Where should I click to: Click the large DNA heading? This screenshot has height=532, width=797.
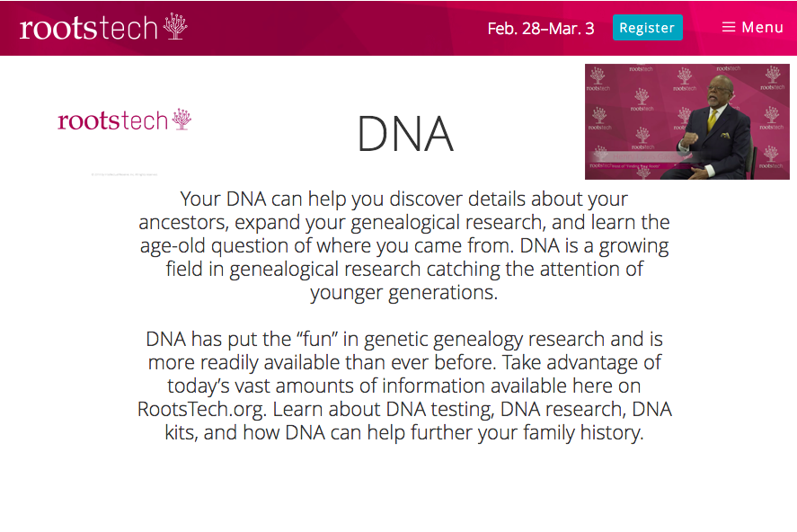pos(405,134)
